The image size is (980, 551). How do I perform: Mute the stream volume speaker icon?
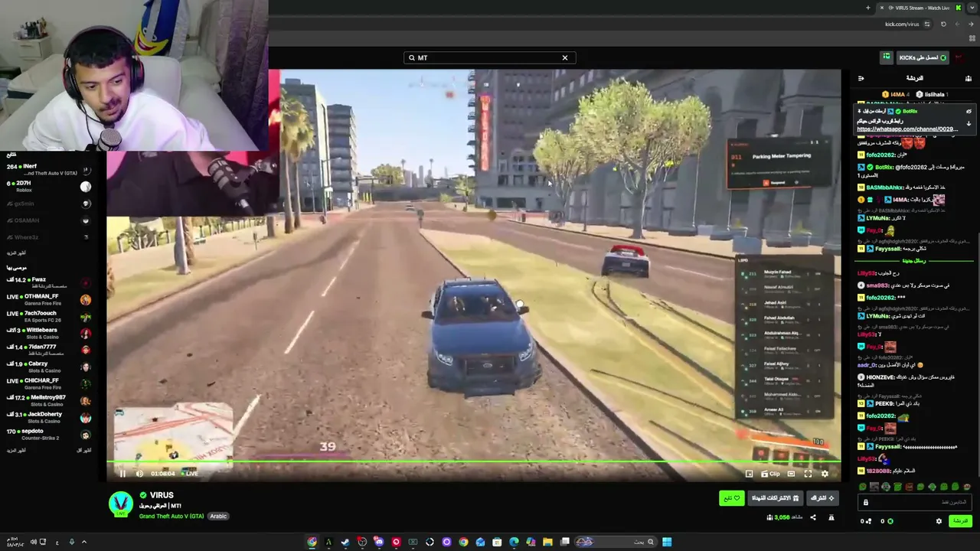coord(139,474)
